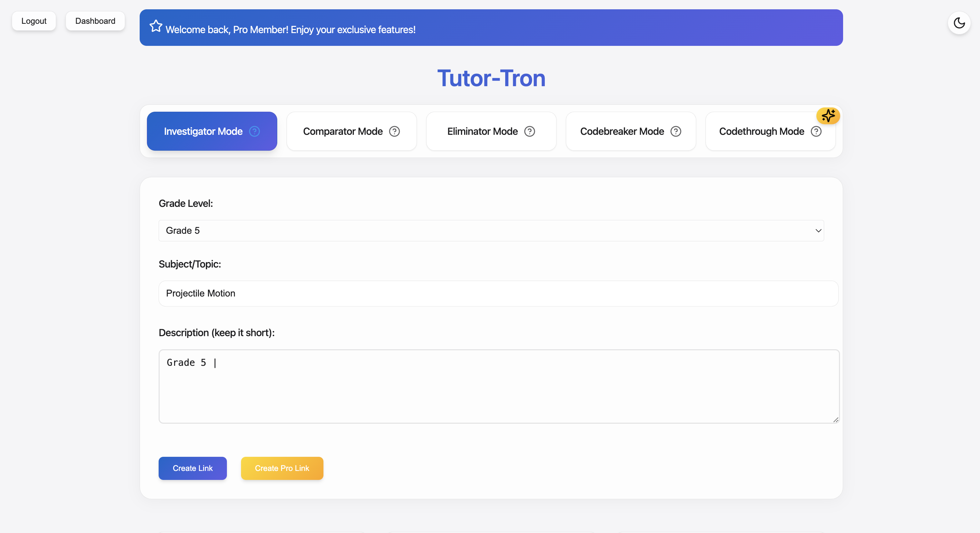This screenshot has width=980, height=533.
Task: Grab the Description text area resize handle
Action: click(x=836, y=420)
